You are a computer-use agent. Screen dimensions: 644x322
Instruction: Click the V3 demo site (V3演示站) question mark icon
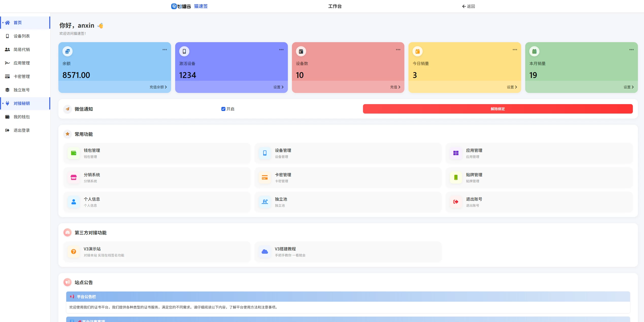pyautogui.click(x=74, y=252)
